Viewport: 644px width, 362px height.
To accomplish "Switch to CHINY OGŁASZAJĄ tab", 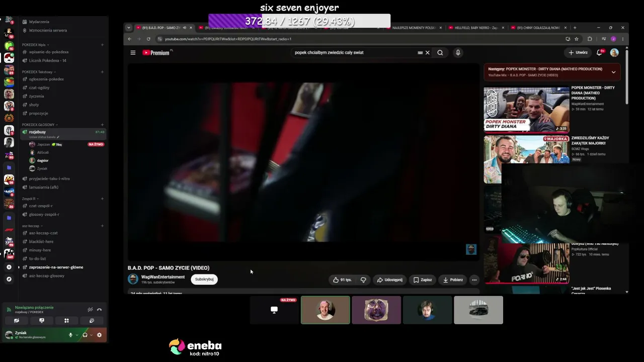I will coord(538,28).
